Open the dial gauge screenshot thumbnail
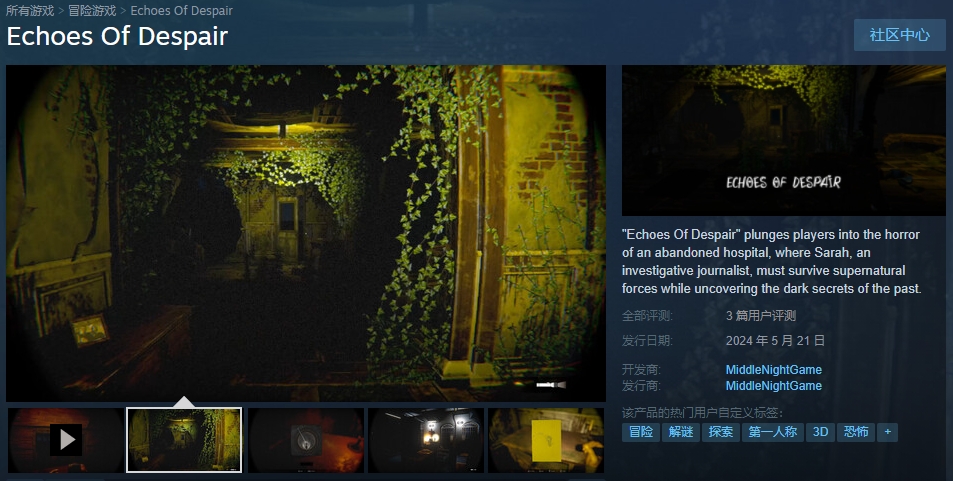This screenshot has width=953, height=481. (x=306, y=440)
